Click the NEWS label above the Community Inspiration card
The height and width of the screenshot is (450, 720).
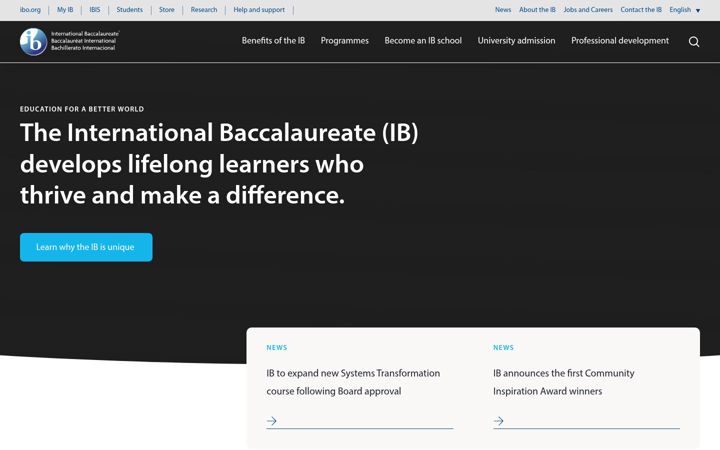503,348
